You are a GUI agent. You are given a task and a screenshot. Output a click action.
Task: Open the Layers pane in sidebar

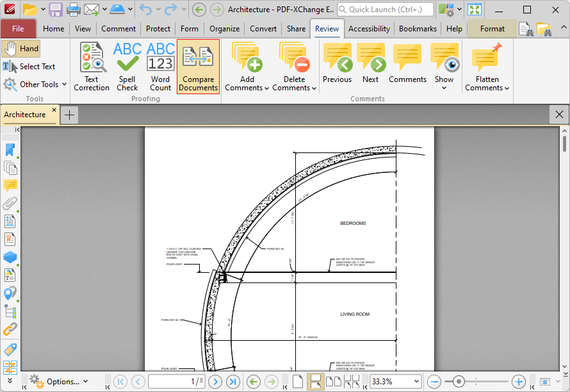(x=10, y=257)
